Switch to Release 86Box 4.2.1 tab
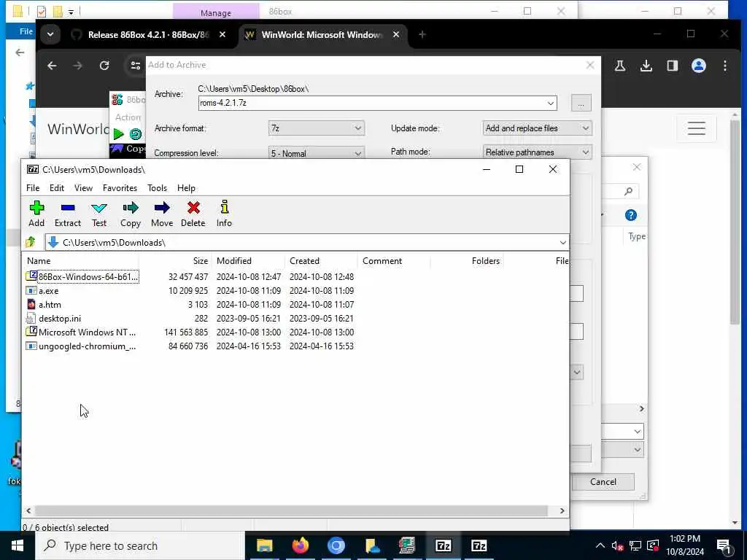This screenshot has width=747, height=560. [x=147, y=35]
